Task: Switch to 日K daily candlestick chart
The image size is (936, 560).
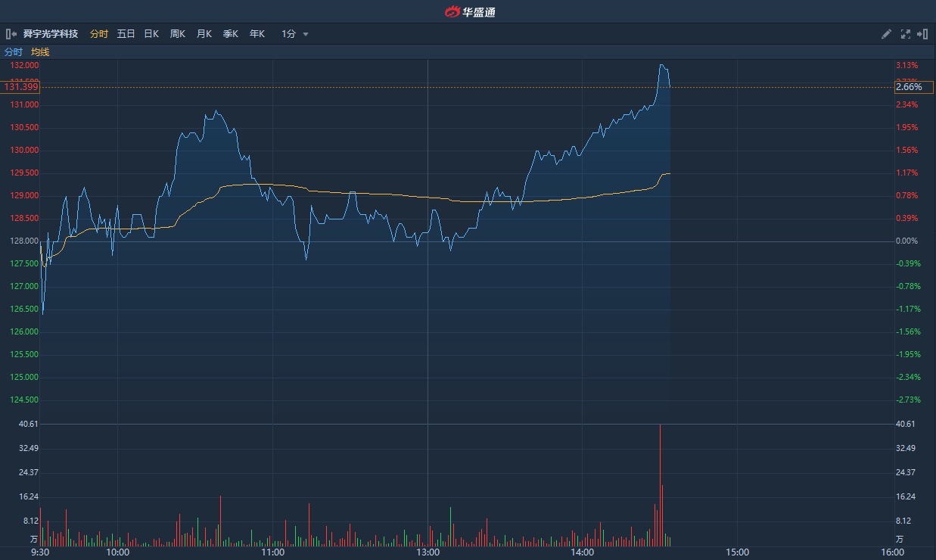Action: pos(151,34)
